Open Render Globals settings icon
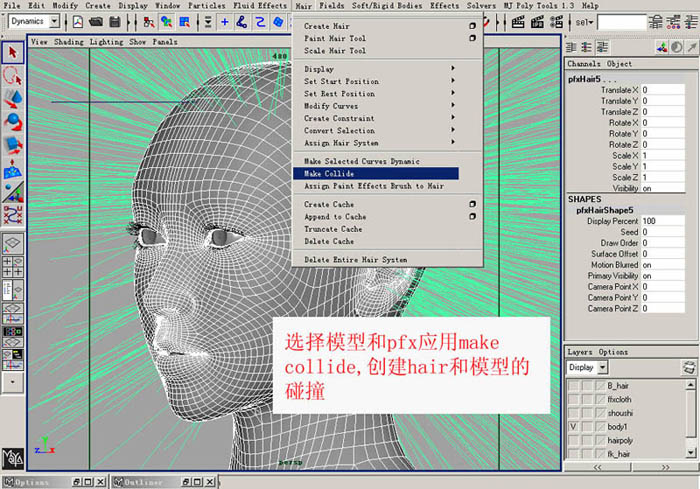Viewport: 700px width, 489px height. click(556, 21)
